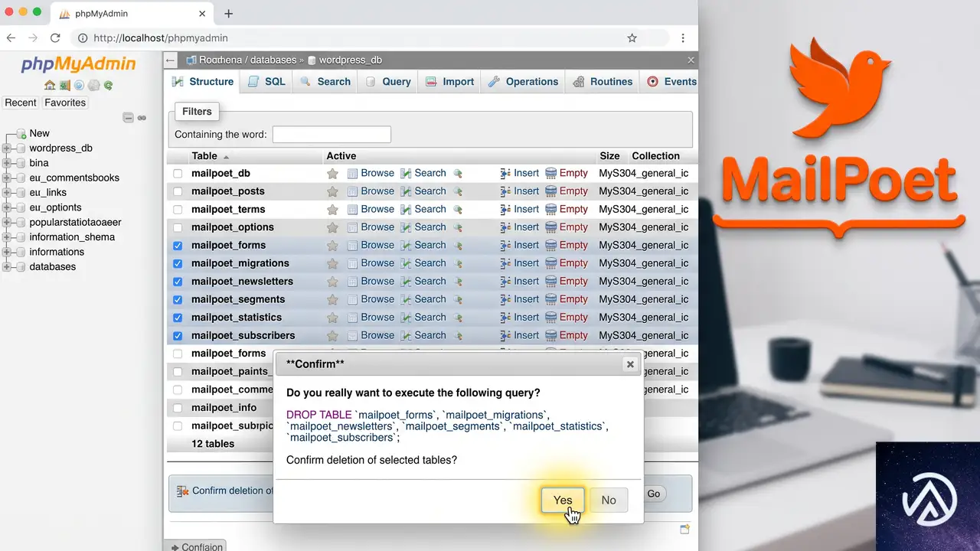The height and width of the screenshot is (551, 980).
Task: Click the browser address bar URL
Action: tap(161, 37)
